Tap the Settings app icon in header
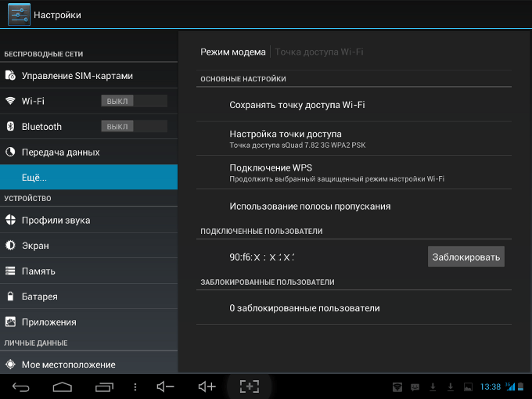The height and width of the screenshot is (399, 532). point(19,15)
